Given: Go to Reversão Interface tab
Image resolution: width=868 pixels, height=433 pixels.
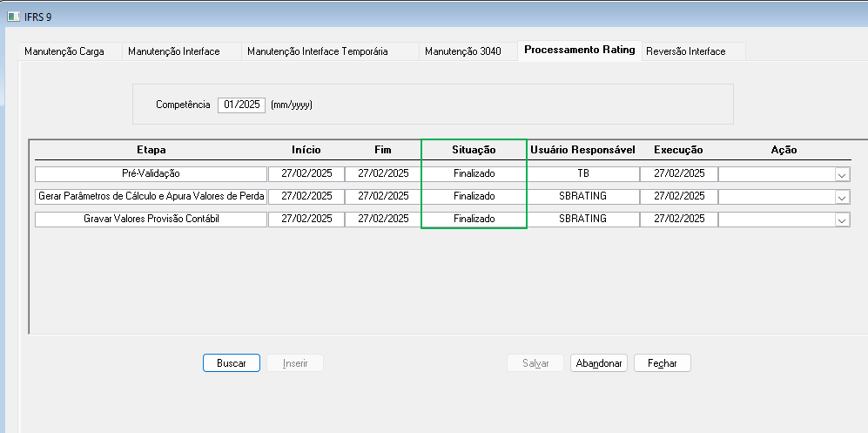Looking at the screenshot, I should [685, 51].
